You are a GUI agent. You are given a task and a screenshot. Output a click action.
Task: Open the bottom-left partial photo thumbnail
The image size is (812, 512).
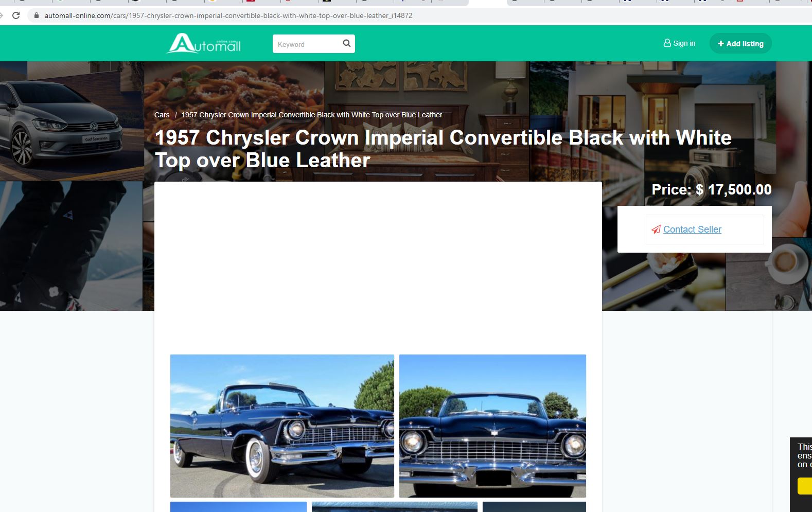click(x=238, y=507)
